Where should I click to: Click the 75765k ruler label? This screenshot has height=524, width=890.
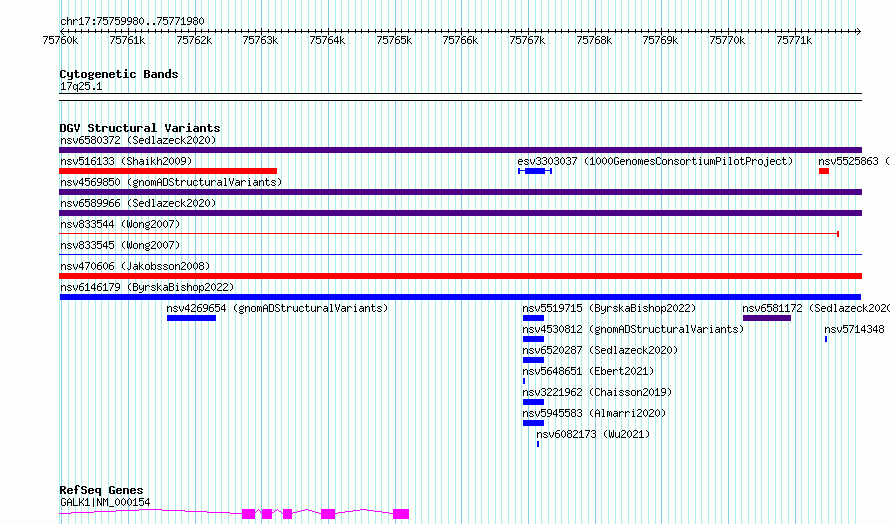click(394, 40)
